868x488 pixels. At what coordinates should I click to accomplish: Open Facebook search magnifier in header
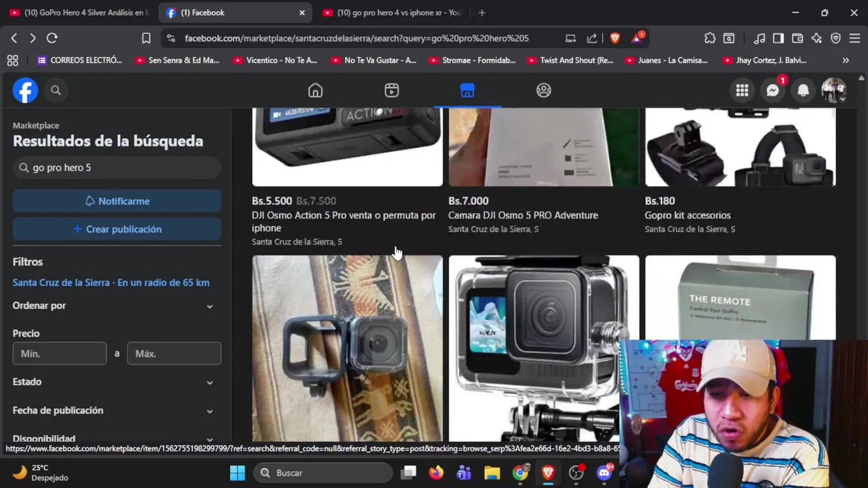56,90
